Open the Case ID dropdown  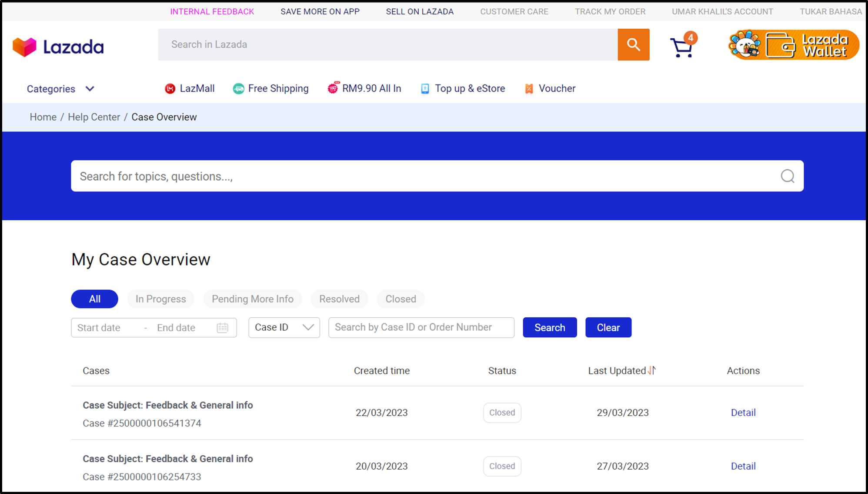coord(284,327)
